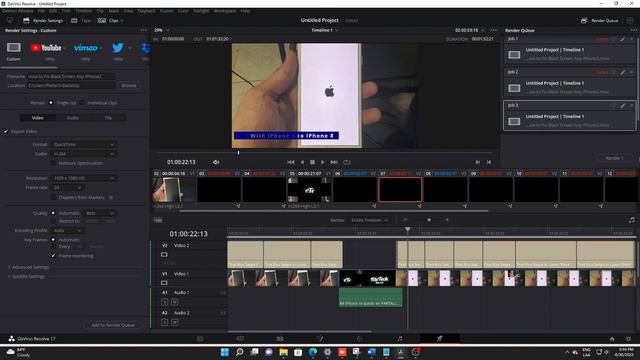
Task: Open project settings gear icon
Action: (x=628, y=339)
